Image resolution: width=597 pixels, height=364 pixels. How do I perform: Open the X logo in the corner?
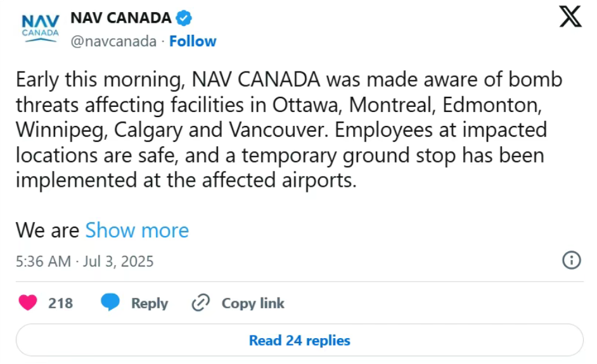[570, 16]
